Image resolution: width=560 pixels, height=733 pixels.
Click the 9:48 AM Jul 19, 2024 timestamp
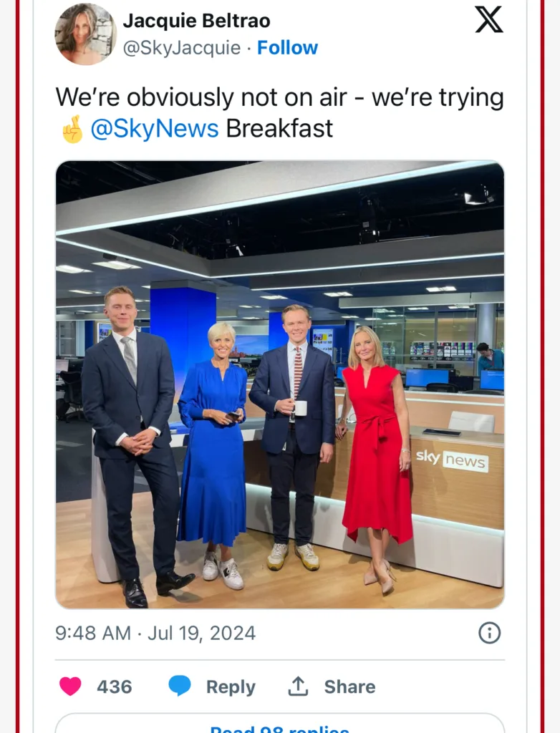tap(155, 633)
